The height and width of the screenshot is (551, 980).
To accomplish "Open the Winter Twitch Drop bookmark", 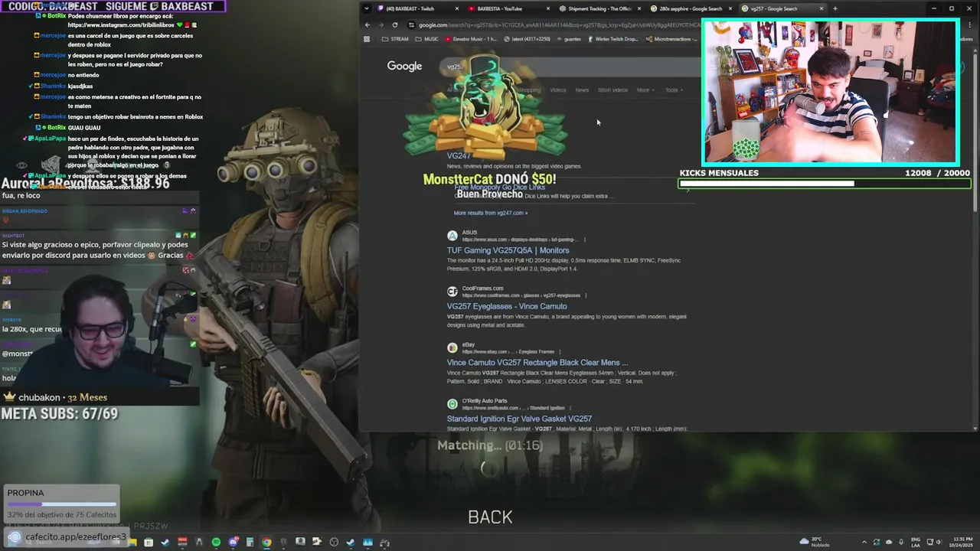I will [612, 39].
